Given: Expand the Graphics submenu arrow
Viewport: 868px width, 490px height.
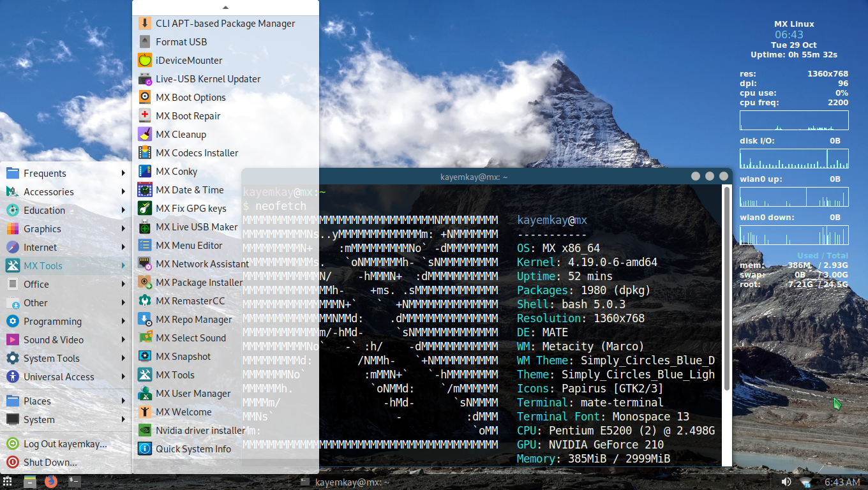Looking at the screenshot, I should tap(123, 229).
